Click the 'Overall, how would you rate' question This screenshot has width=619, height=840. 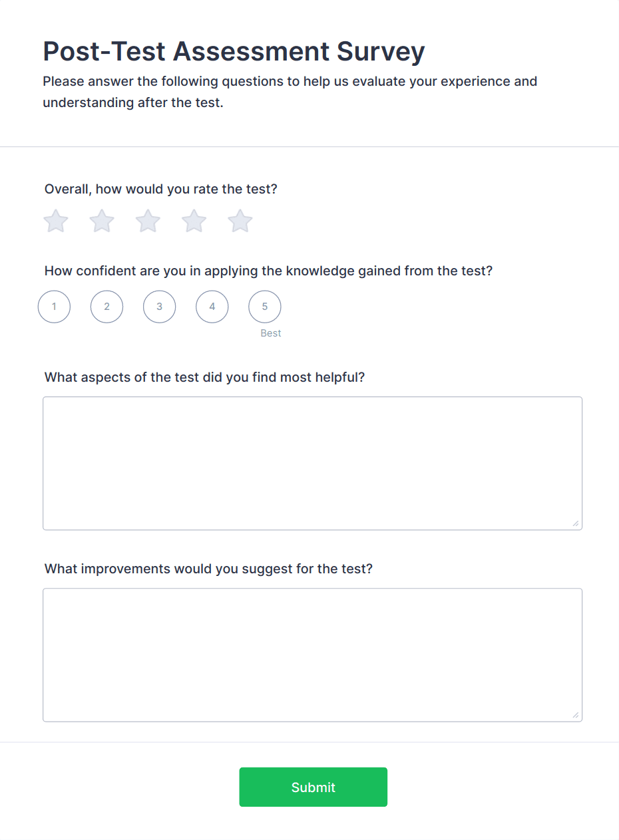point(160,189)
